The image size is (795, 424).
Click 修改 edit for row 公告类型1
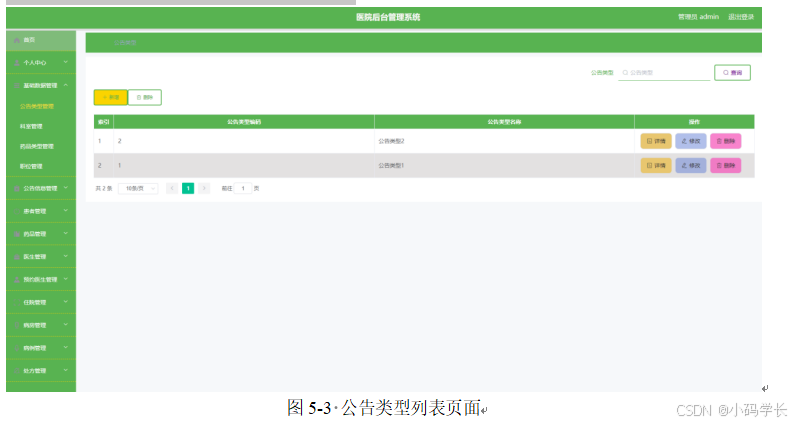pyautogui.click(x=691, y=165)
